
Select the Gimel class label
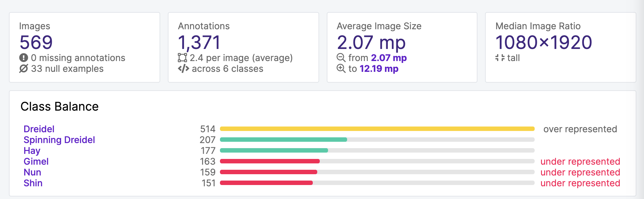coord(36,161)
